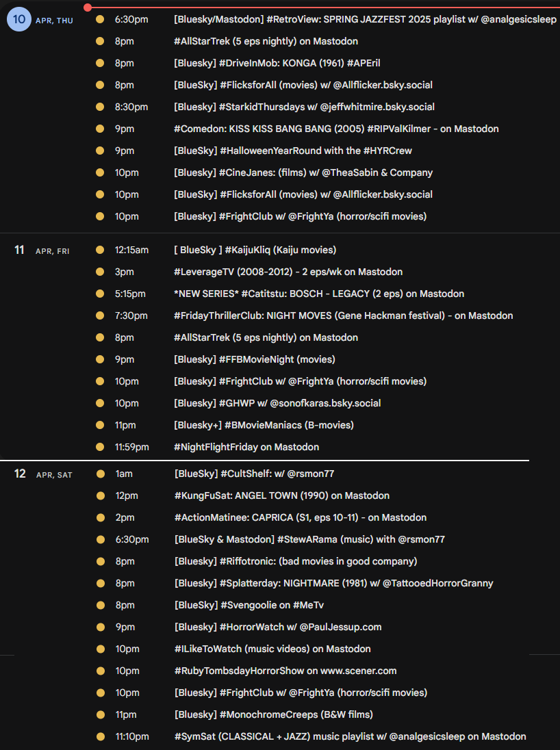The image size is (560, 750).
Task: Open #KaijuKliq Kaiju movies event
Action: point(255,250)
